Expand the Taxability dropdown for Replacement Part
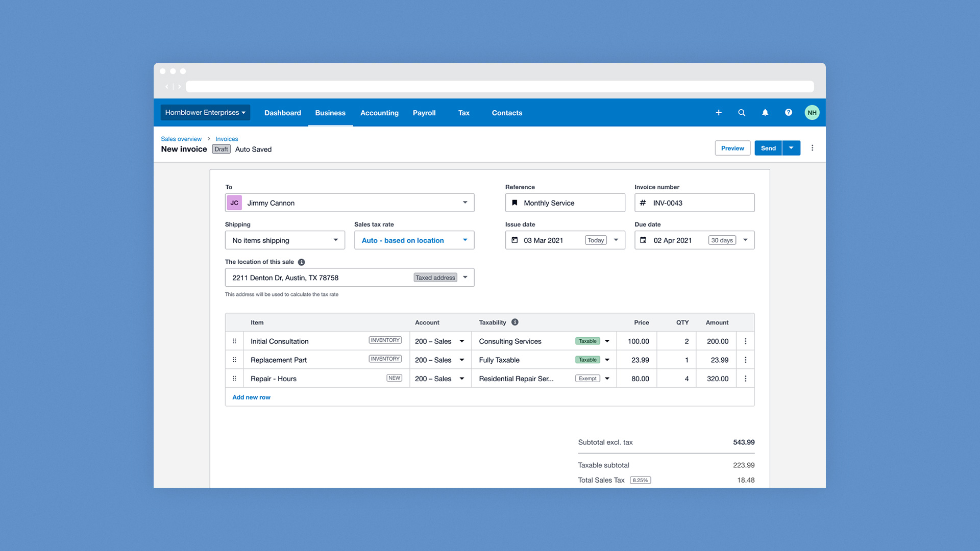The image size is (980, 551). (x=607, y=360)
